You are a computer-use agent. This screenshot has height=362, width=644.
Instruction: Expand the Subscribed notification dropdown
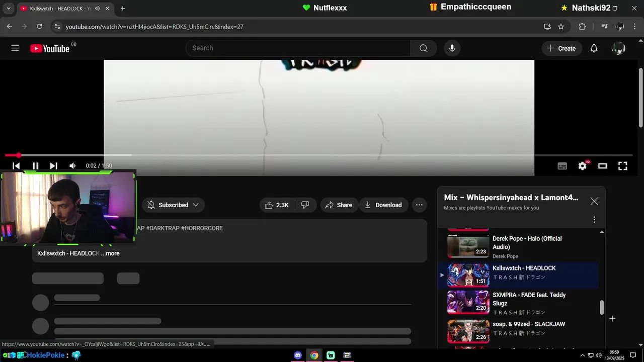[x=173, y=205]
